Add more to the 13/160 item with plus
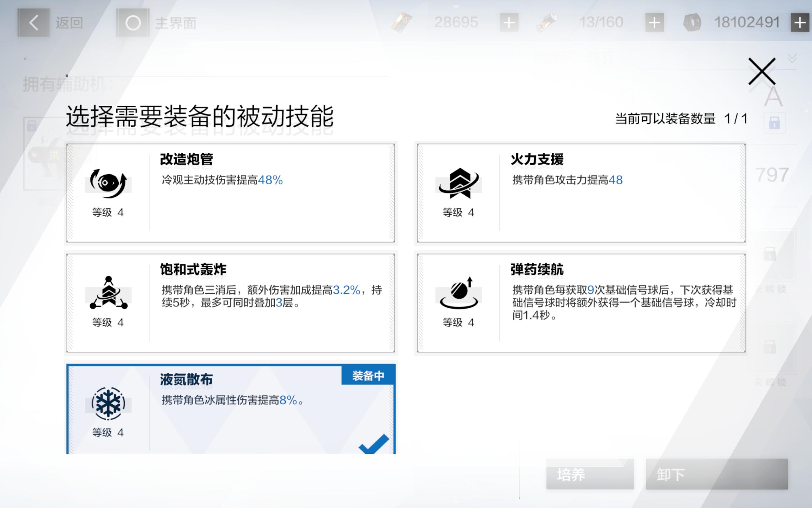Image resolution: width=812 pixels, height=508 pixels. [x=654, y=23]
